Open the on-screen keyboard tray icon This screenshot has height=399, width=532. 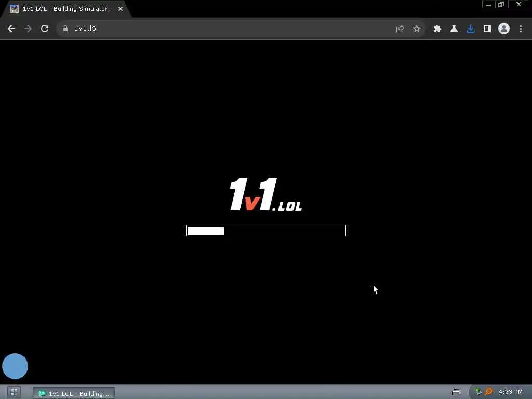point(456,393)
